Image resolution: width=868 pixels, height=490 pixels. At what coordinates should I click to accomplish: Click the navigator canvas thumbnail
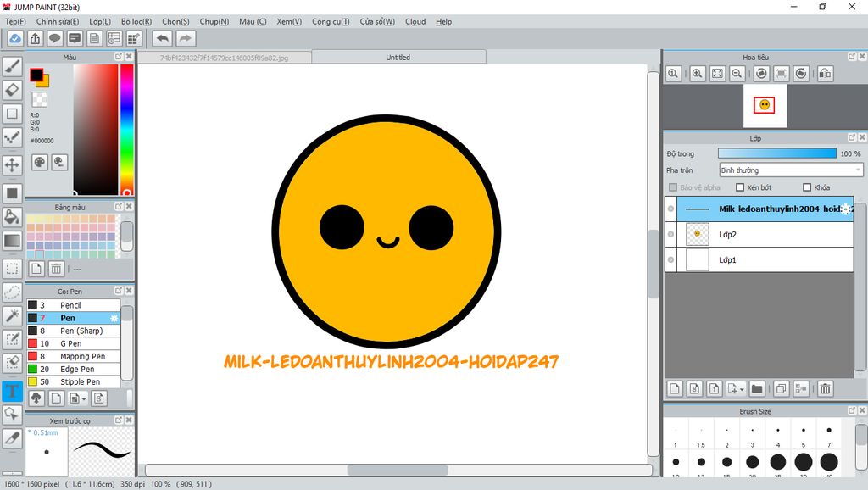coord(765,105)
